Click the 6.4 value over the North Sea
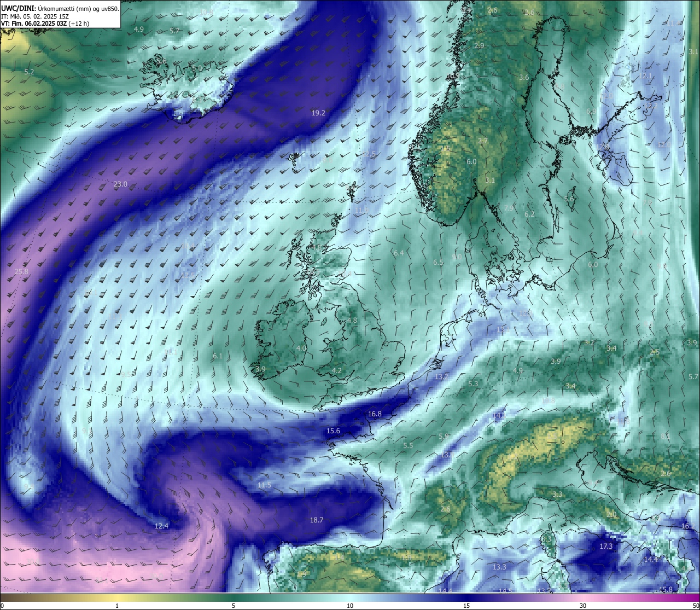 pyautogui.click(x=399, y=253)
